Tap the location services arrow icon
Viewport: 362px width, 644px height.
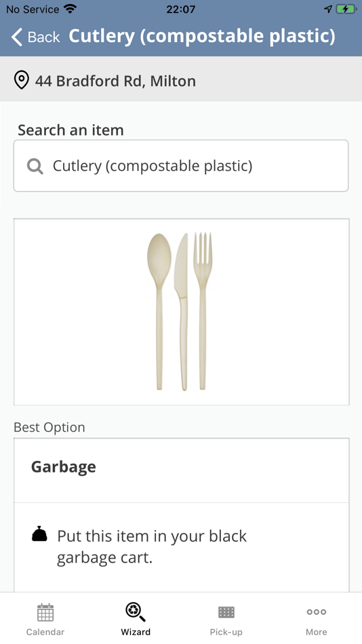point(328,9)
